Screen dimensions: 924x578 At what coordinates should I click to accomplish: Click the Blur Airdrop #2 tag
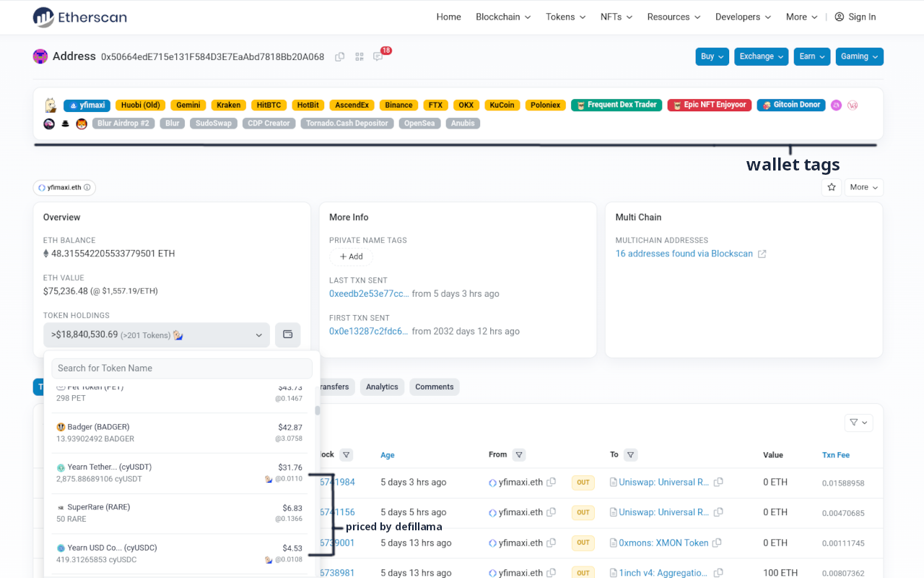pyautogui.click(x=123, y=124)
